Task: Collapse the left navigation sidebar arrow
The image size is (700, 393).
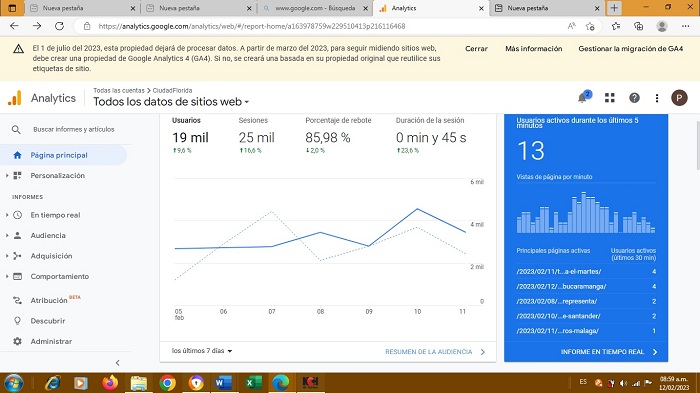Action: (117, 363)
